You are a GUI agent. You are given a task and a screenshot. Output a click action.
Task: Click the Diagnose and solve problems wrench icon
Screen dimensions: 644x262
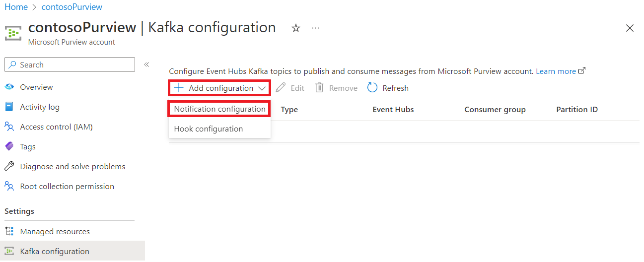click(x=9, y=166)
